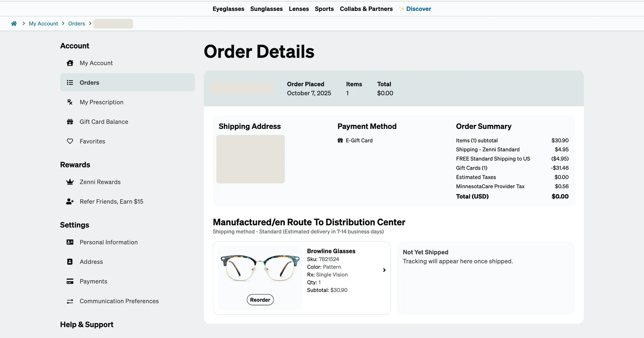Click the Browline Glasses product thumbnail
The height and width of the screenshot is (338, 644).
tap(260, 267)
